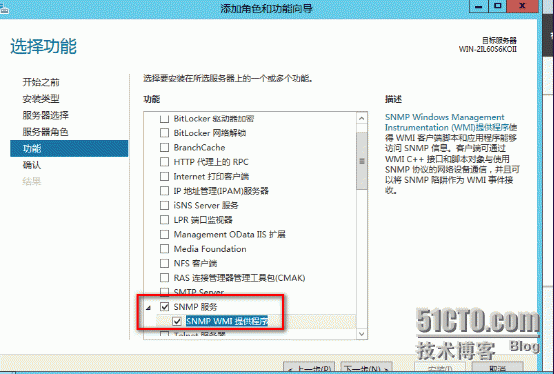The image size is (554, 374).
Task: Minimize the wizard window
Action: 479,6
